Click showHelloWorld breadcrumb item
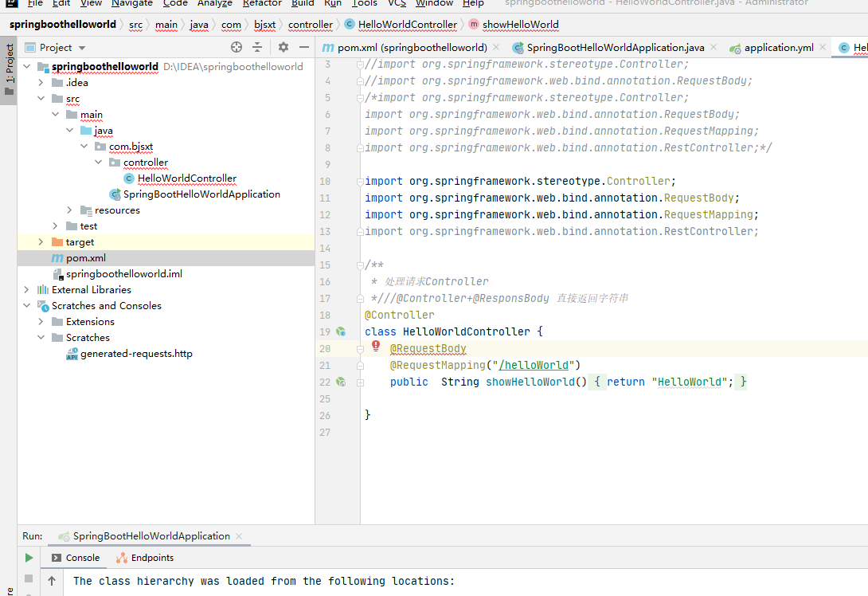 514,25
